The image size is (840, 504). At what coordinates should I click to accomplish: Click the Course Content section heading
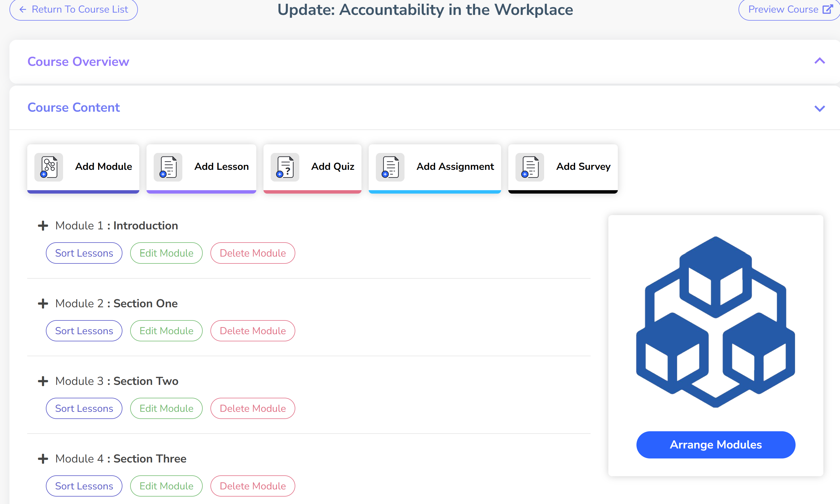pos(73,107)
